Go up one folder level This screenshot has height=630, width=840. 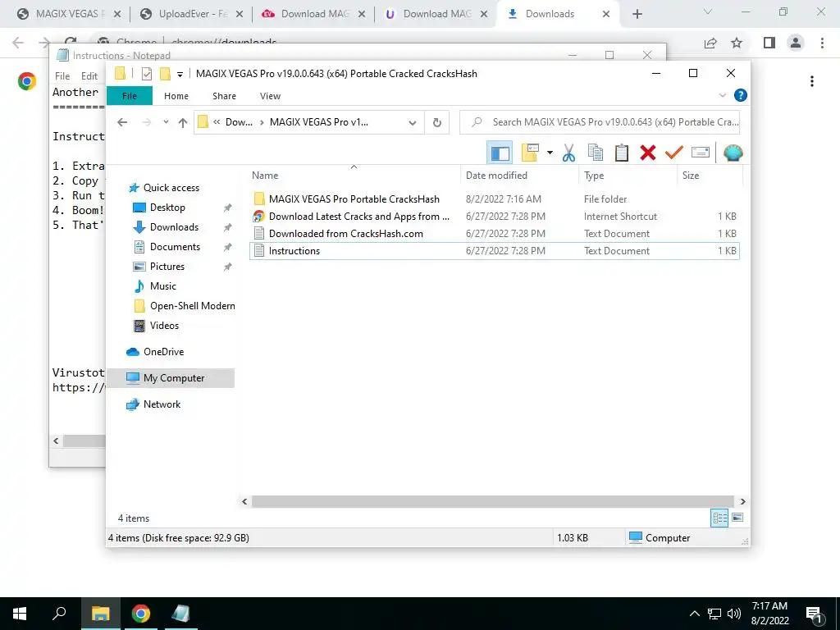[x=183, y=122]
